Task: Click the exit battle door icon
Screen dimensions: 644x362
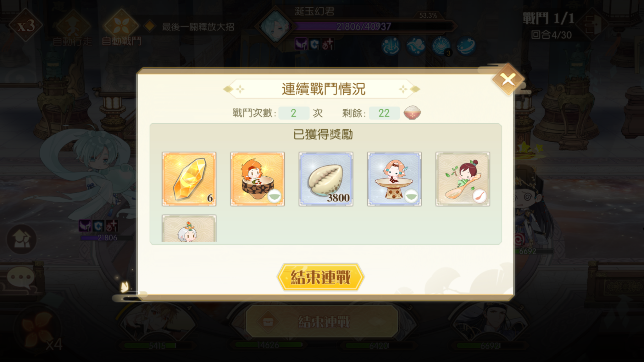Action: coord(594,24)
